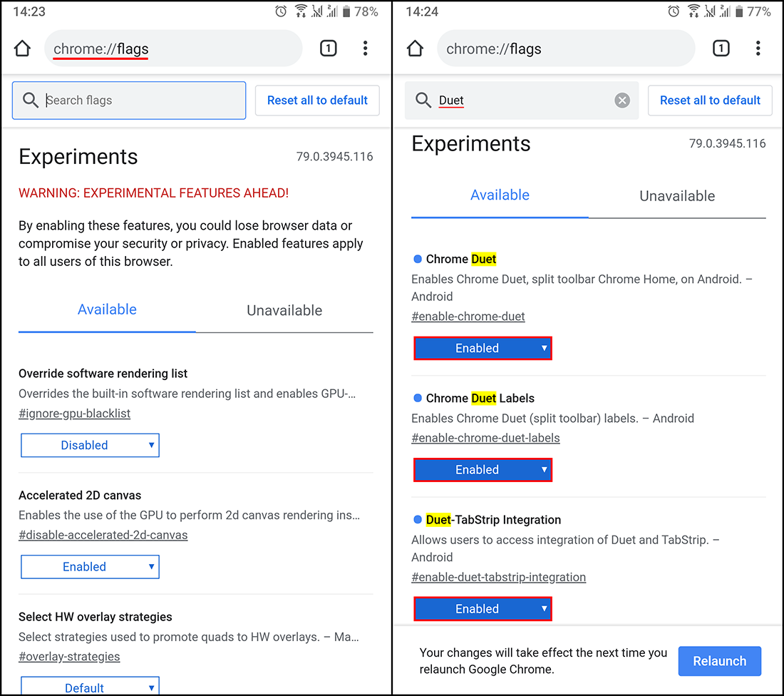Image resolution: width=784 pixels, height=696 pixels.
Task: Follow the #overlay-strategies link
Action: tap(69, 657)
